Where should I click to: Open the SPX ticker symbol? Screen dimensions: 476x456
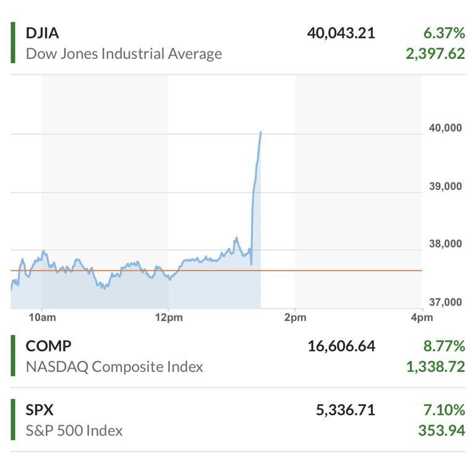(x=40, y=410)
